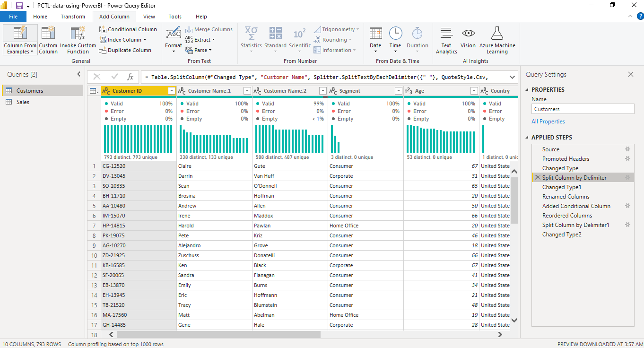Open the Help question mark icon
The height and width of the screenshot is (348, 644).
point(639,17)
